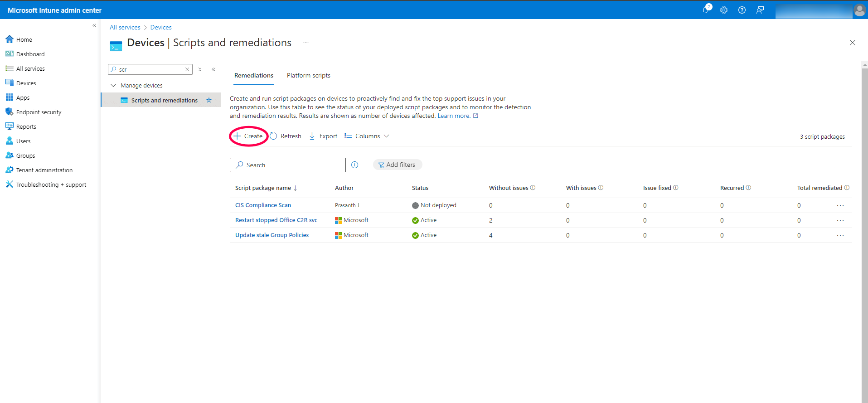Open more options for CIS Compliance Scan
This screenshot has height=403, width=868.
(x=840, y=205)
